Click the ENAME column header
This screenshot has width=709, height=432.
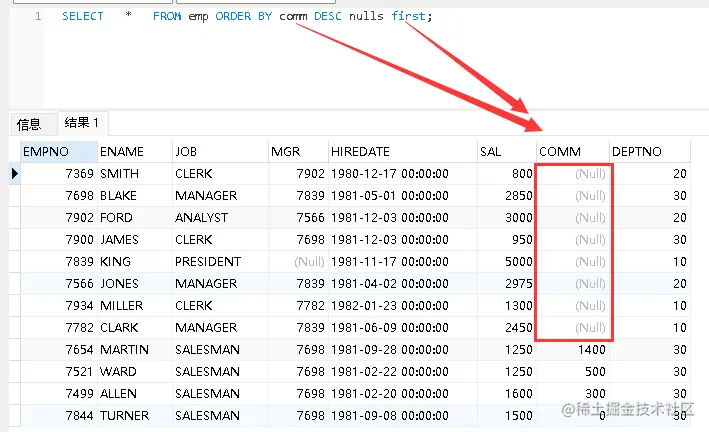135,152
